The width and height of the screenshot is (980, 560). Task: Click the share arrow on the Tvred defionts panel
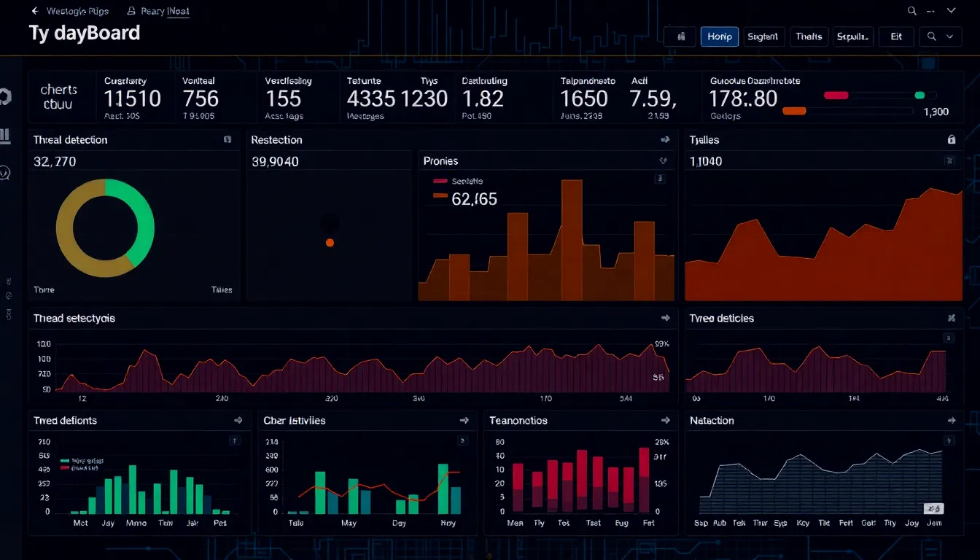tap(238, 420)
